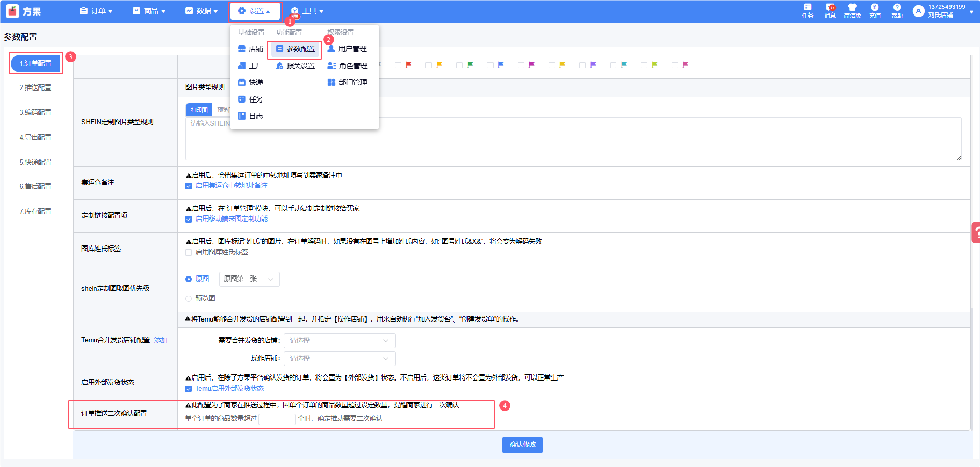The height and width of the screenshot is (467, 980).
Task: Switch to 2.推送配置 tab
Action: tap(35, 88)
